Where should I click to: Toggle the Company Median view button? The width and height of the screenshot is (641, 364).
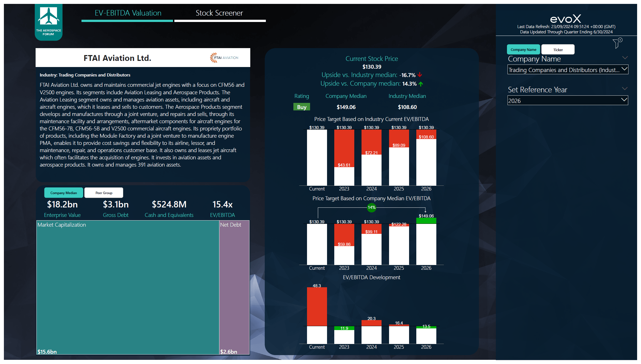(64, 193)
